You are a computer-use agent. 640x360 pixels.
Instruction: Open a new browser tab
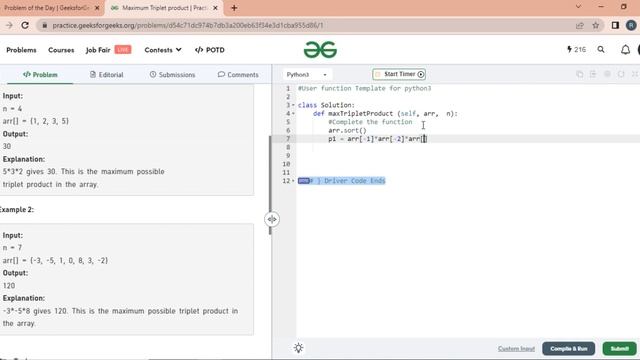(x=234, y=8)
